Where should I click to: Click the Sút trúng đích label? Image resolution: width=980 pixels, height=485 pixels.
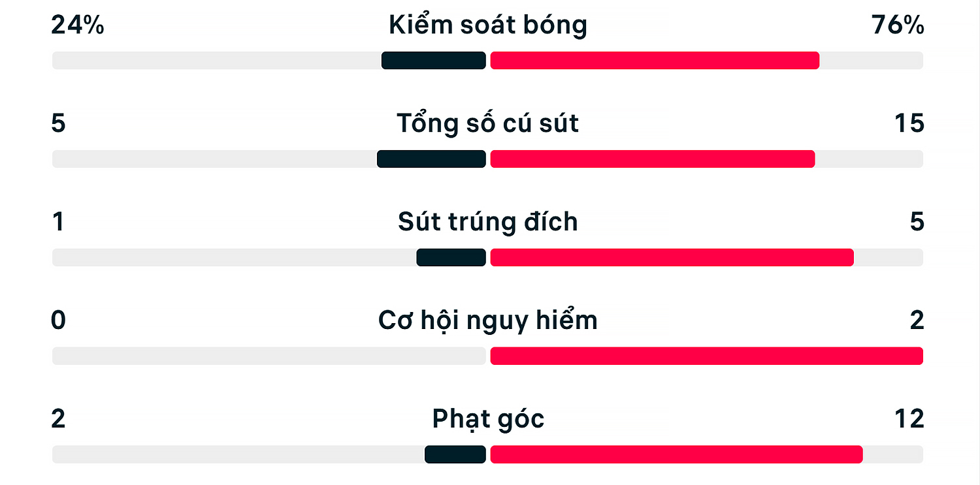coord(488,222)
